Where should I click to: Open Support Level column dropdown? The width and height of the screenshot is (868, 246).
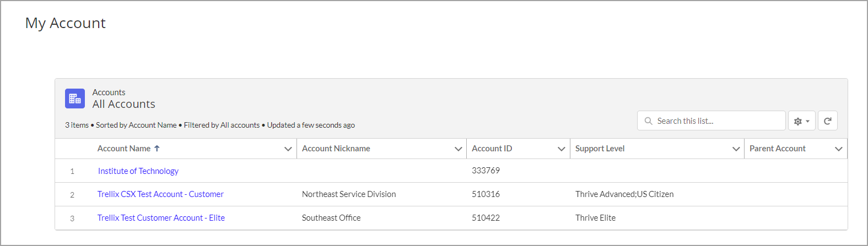pos(736,149)
